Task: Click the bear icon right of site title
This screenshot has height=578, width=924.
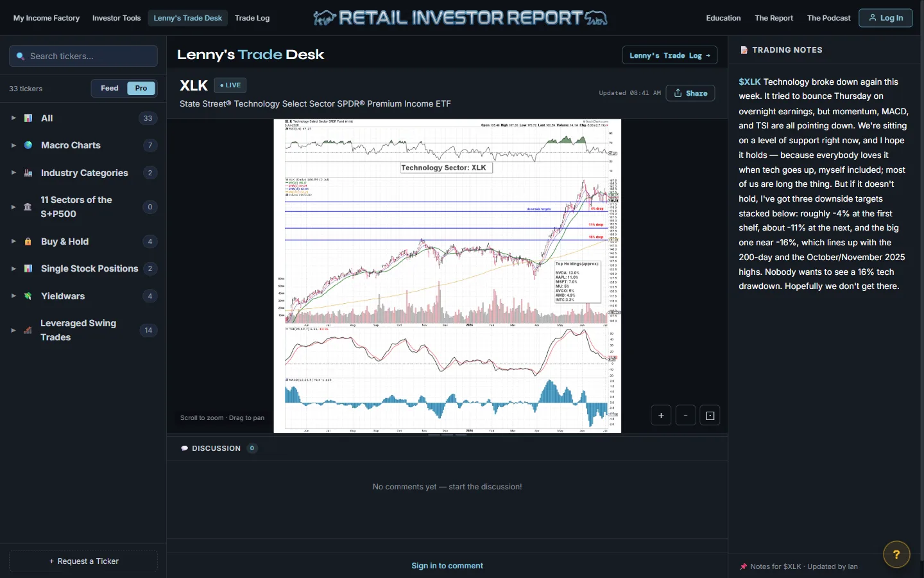Action: 596,18
